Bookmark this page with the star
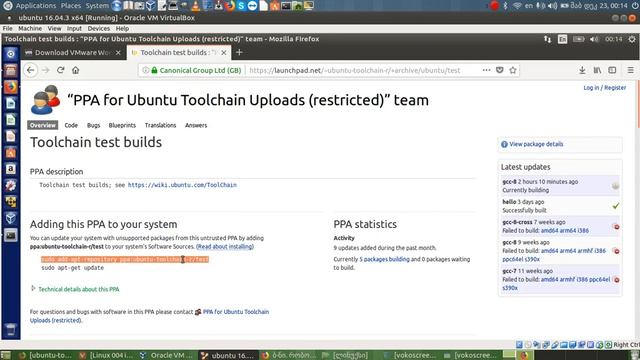 (513, 70)
